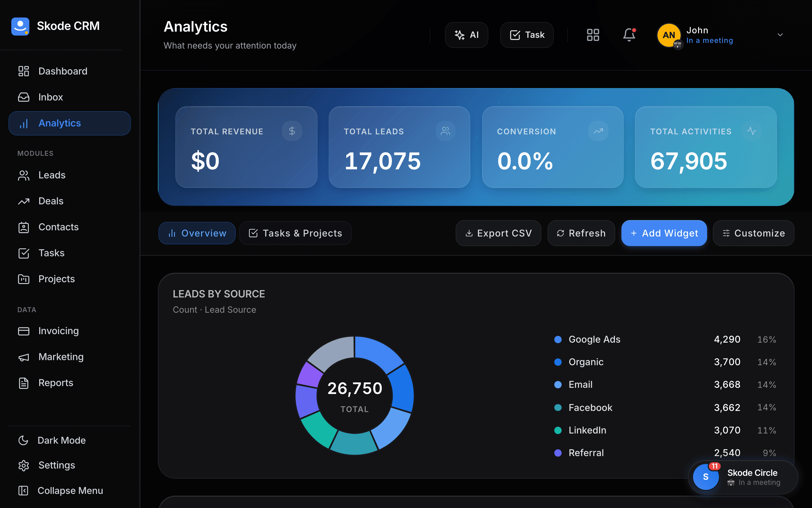Image resolution: width=812 pixels, height=508 pixels.
Task: Click the Skode CRM logo icon
Action: coord(20,26)
